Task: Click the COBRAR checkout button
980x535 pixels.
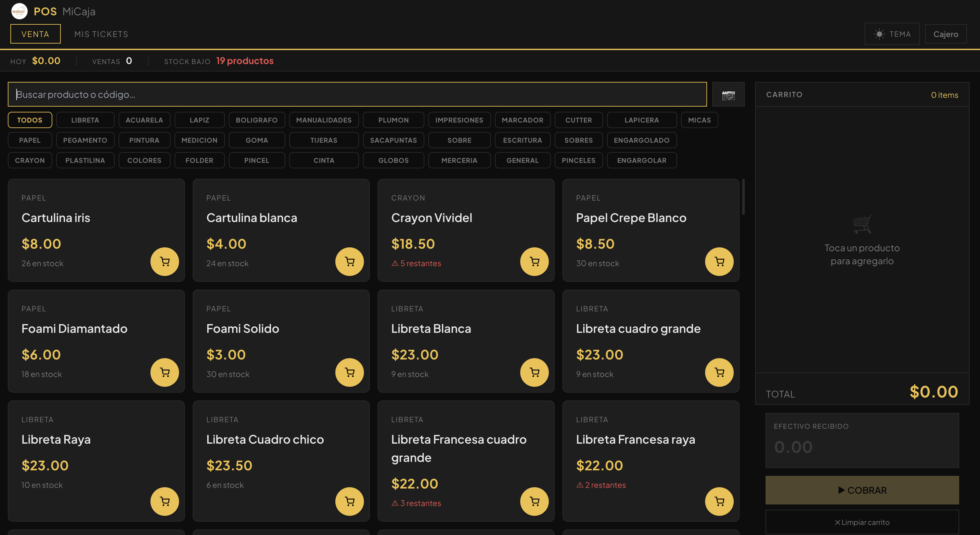Action: click(862, 490)
